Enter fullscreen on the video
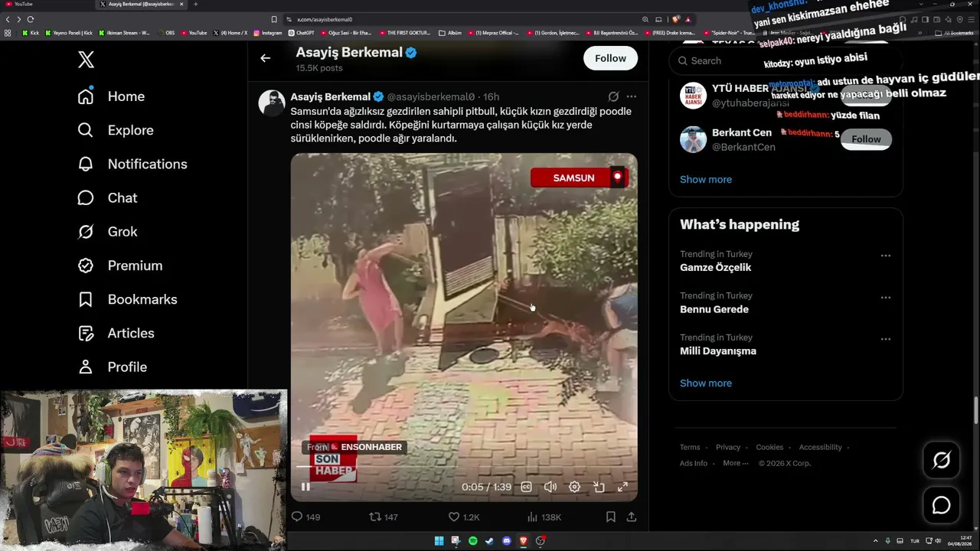980x551 pixels. [x=622, y=487]
